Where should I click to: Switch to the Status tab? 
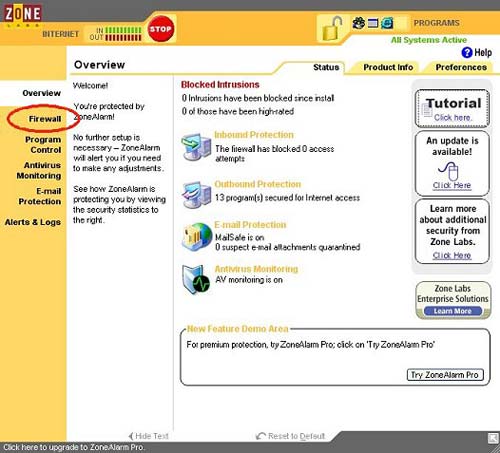point(326,67)
